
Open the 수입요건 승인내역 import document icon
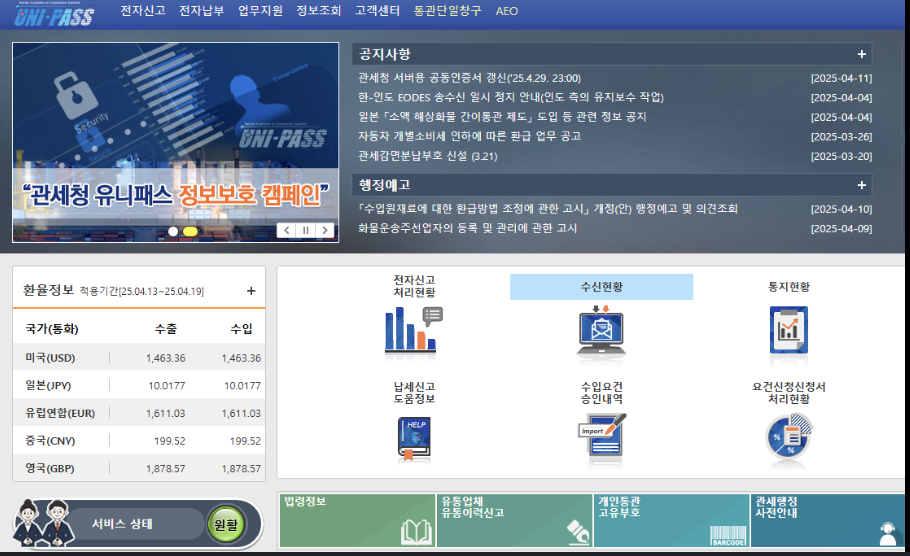(x=602, y=435)
